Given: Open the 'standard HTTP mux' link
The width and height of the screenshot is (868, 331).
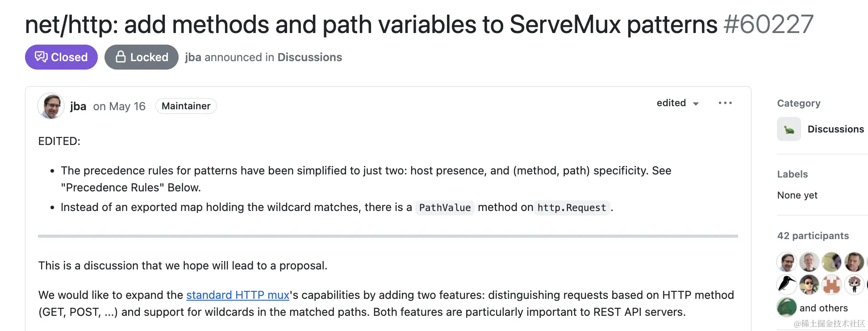Looking at the screenshot, I should click(238, 295).
